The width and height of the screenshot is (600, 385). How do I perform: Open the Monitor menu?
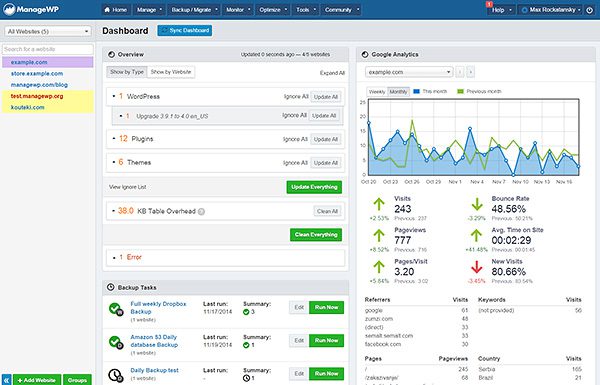coord(238,10)
